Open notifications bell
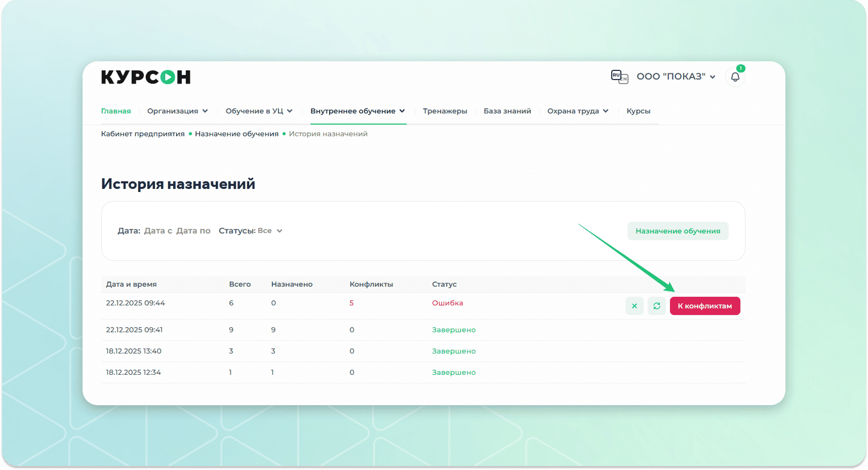This screenshot has height=470, width=868. tap(735, 77)
